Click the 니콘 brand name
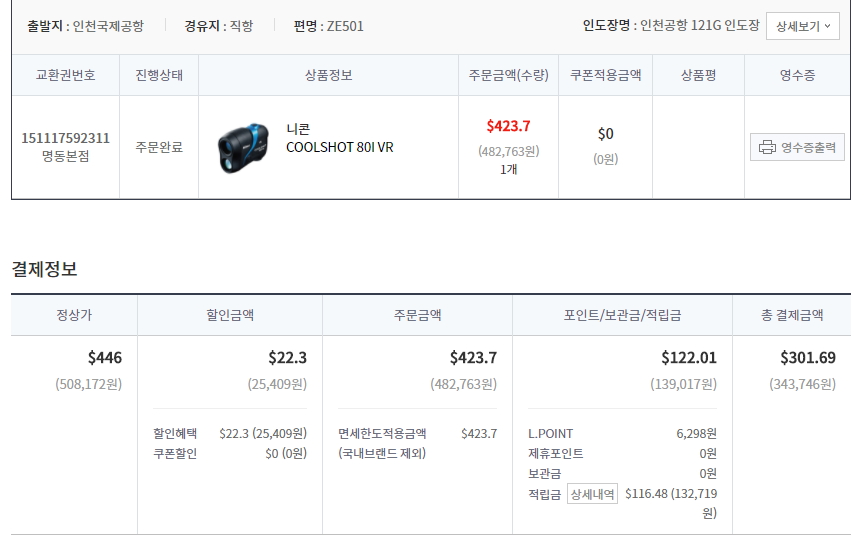This screenshot has height=543, width=865. [298, 129]
